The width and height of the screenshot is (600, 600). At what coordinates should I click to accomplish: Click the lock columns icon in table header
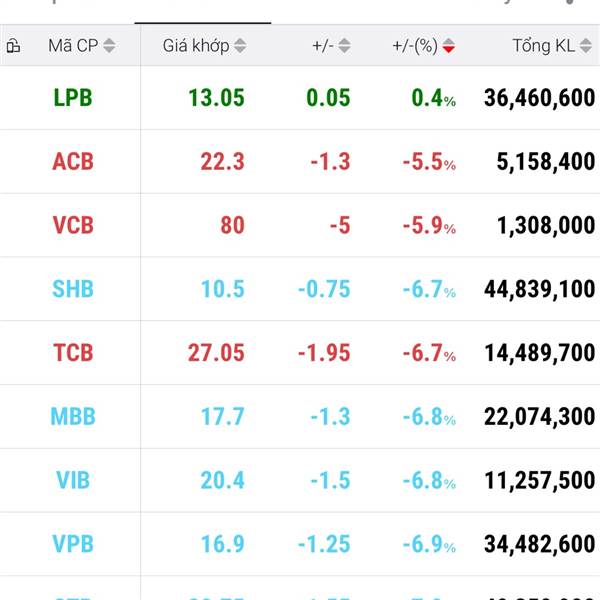(13, 46)
